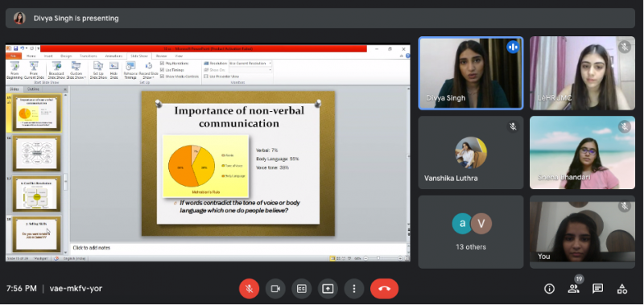Unmute the microphone in the call bar
Screen dimensions: 644x305
pyautogui.click(x=249, y=289)
